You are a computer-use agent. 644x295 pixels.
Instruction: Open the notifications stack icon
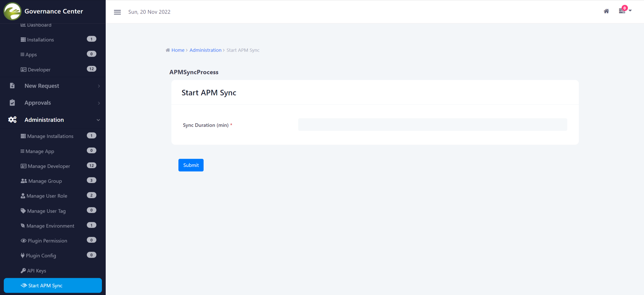(x=622, y=11)
